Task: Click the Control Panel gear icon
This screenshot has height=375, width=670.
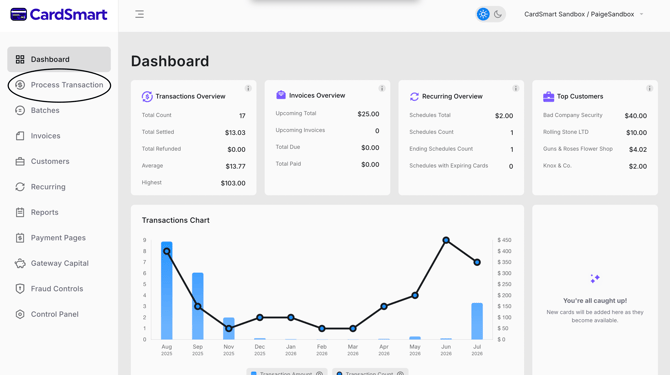Action: pyautogui.click(x=20, y=314)
